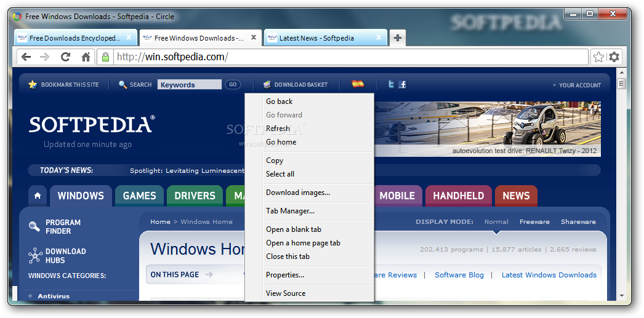This screenshot has width=644, height=318.
Task: Switch to the Latest News - Softpedia tab
Action: coord(325,38)
